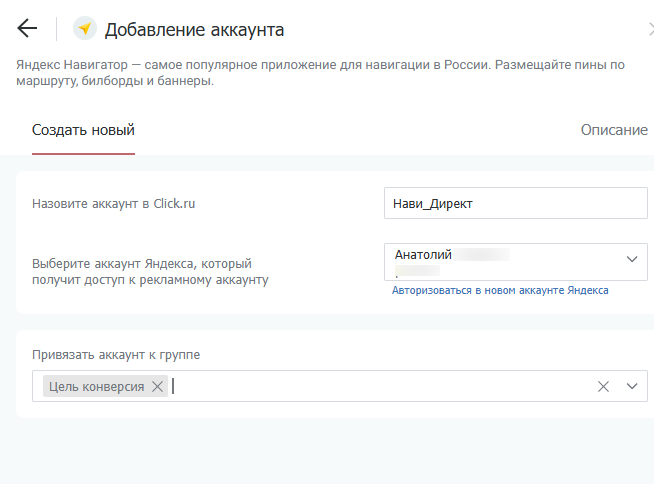Click the 'Привязать аккаунт к группе' label

(x=116, y=355)
